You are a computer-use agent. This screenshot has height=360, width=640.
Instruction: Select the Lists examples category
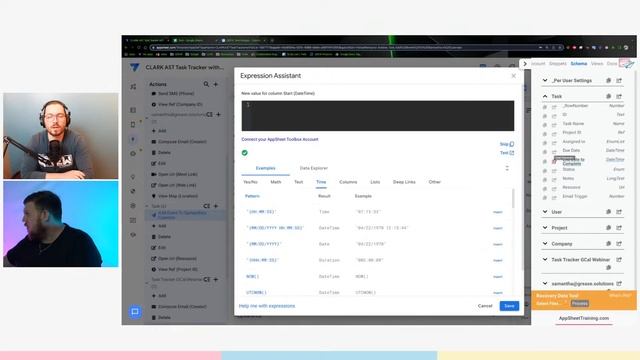point(375,182)
